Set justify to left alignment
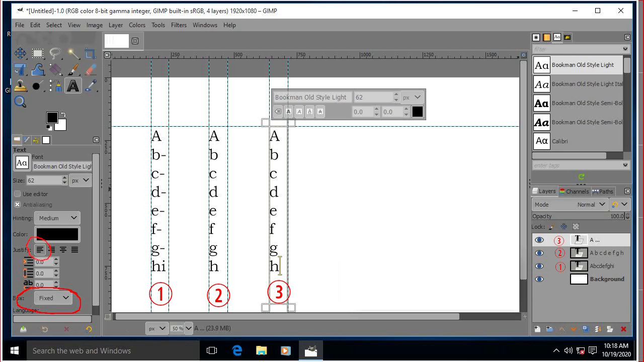 point(40,249)
